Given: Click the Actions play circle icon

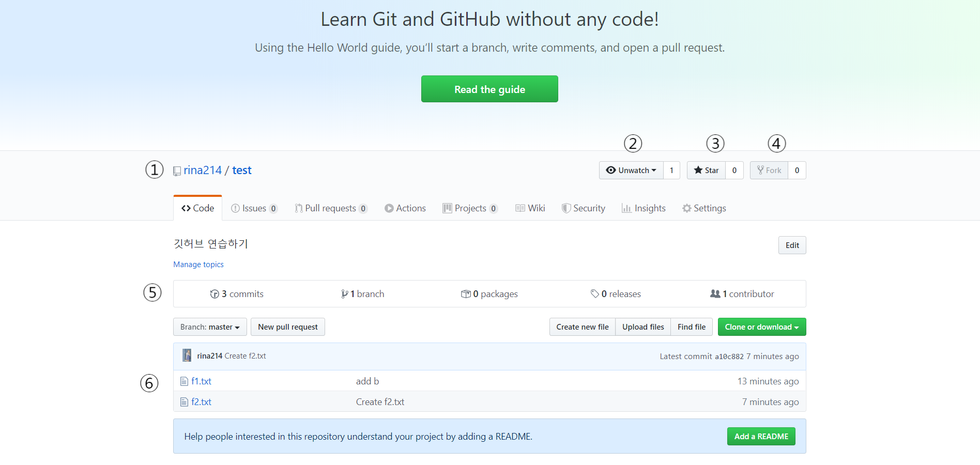Looking at the screenshot, I should (389, 208).
